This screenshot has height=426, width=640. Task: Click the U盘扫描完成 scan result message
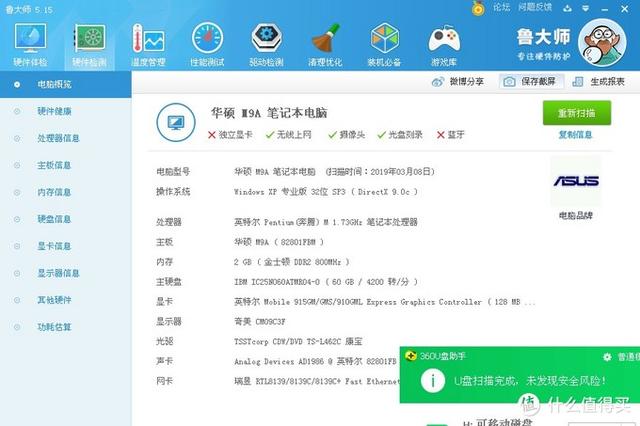click(530, 381)
